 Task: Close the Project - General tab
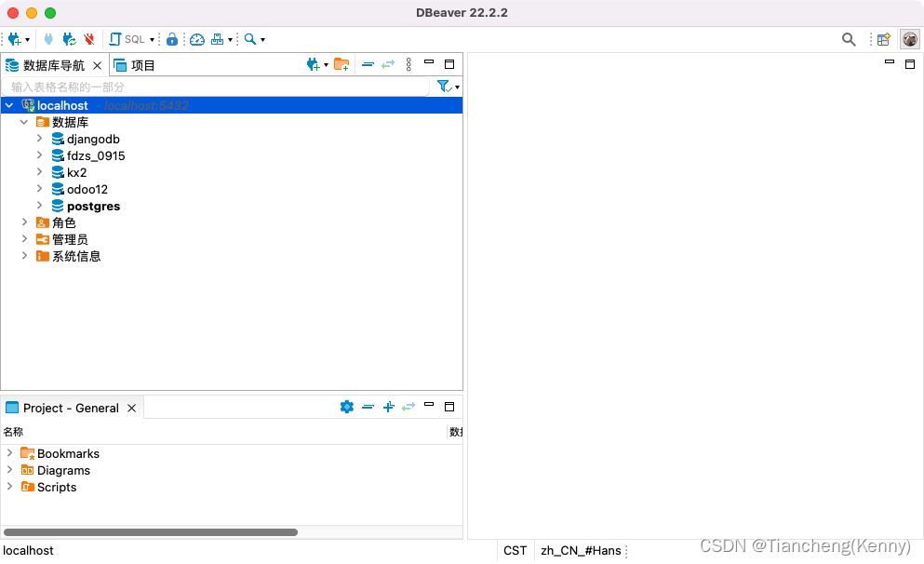click(x=131, y=408)
